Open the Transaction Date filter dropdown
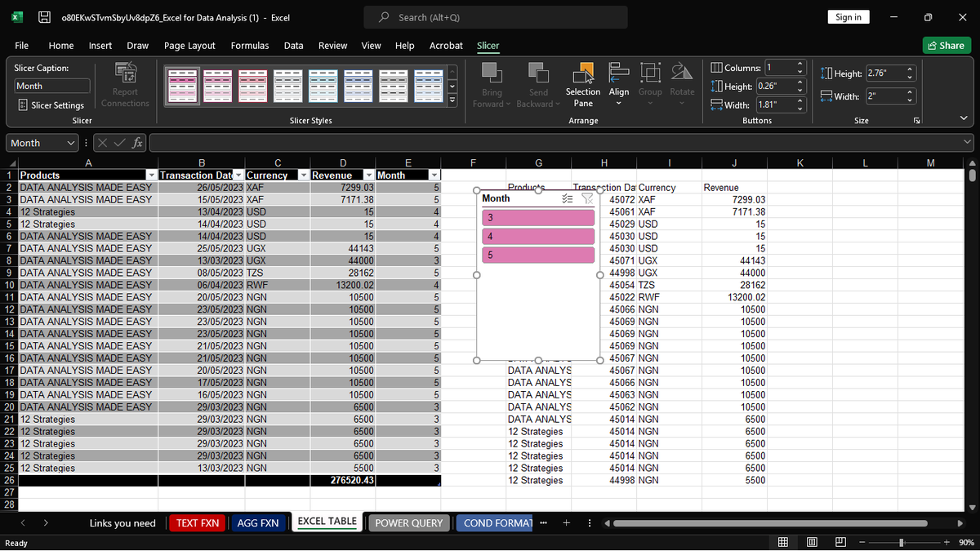The image size is (980, 551). click(x=238, y=176)
